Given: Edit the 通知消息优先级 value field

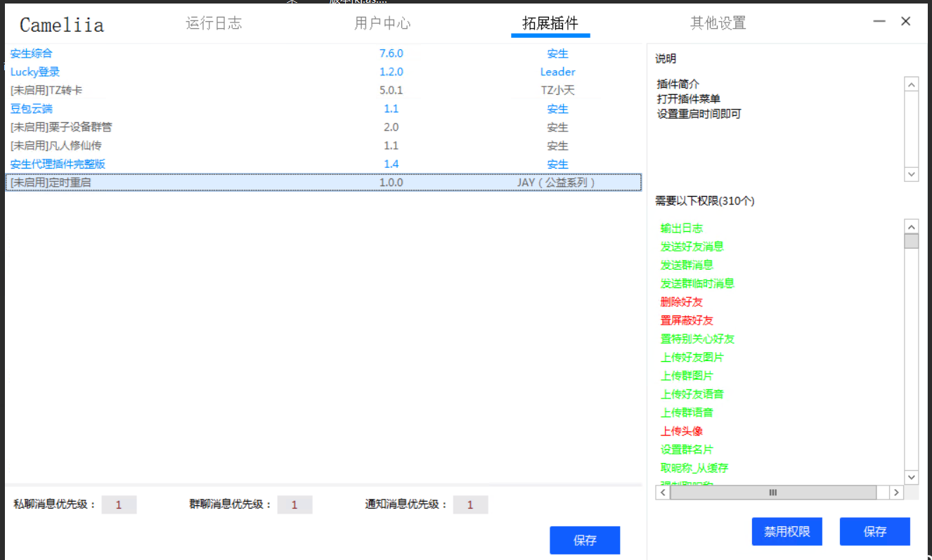Looking at the screenshot, I should coord(470,504).
